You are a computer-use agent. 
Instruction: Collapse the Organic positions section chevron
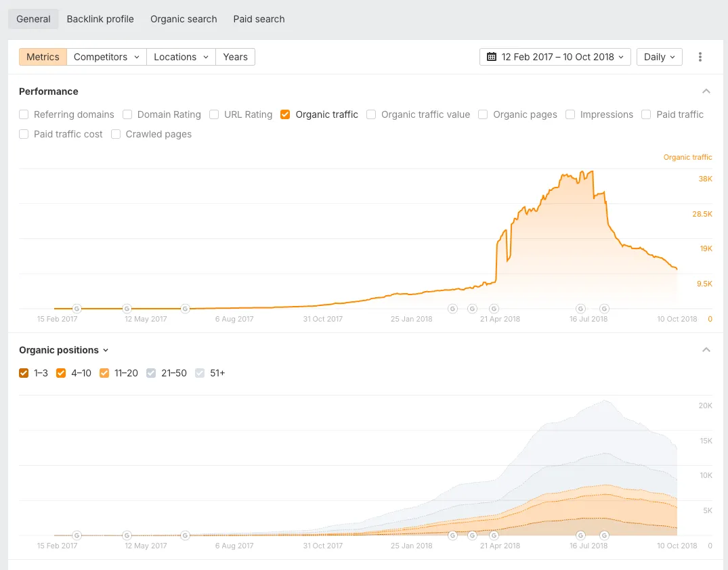706,350
